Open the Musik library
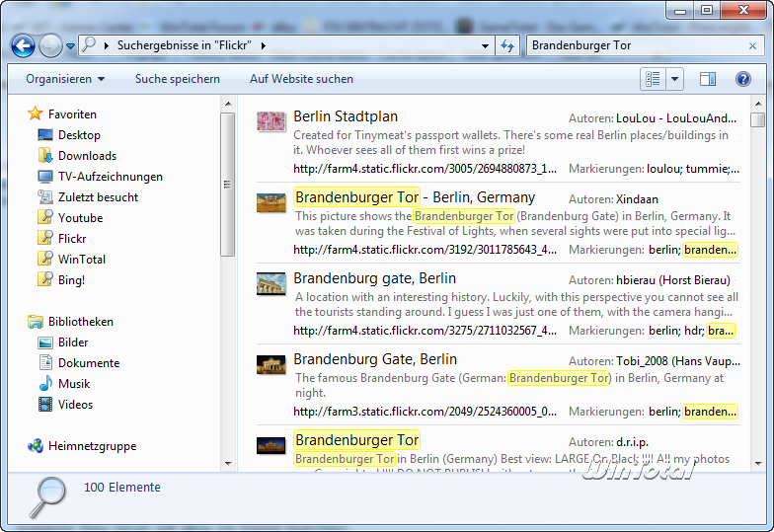This screenshot has height=532, width=774. click(x=73, y=384)
